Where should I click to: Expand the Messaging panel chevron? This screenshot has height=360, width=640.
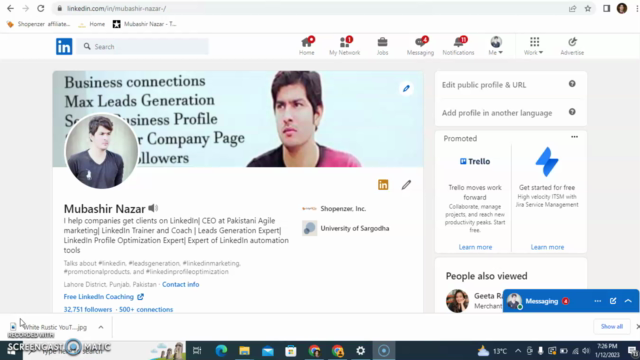click(628, 301)
